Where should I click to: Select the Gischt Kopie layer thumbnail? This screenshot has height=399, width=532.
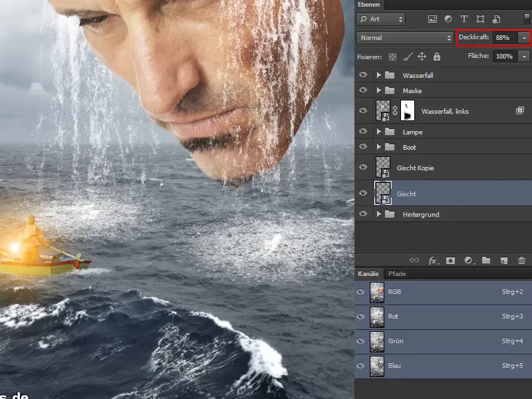[383, 167]
